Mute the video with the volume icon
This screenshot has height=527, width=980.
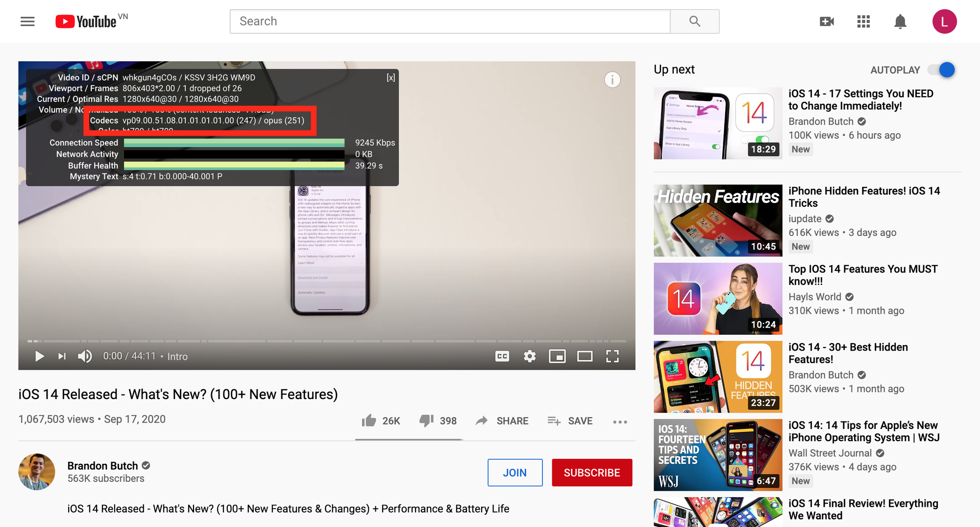pyautogui.click(x=84, y=356)
